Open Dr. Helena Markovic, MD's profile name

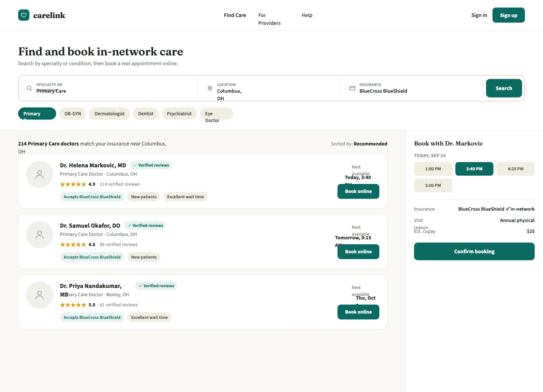93,165
